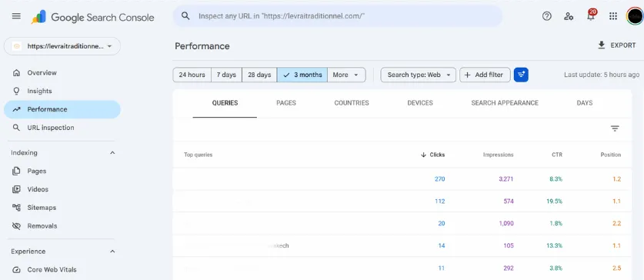Open the account profile avatar
This screenshot has height=280, width=644.
point(635,16)
